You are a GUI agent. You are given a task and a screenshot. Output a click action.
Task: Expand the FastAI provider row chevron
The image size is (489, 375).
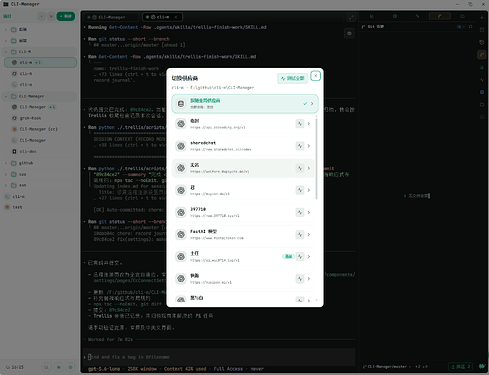click(x=309, y=235)
